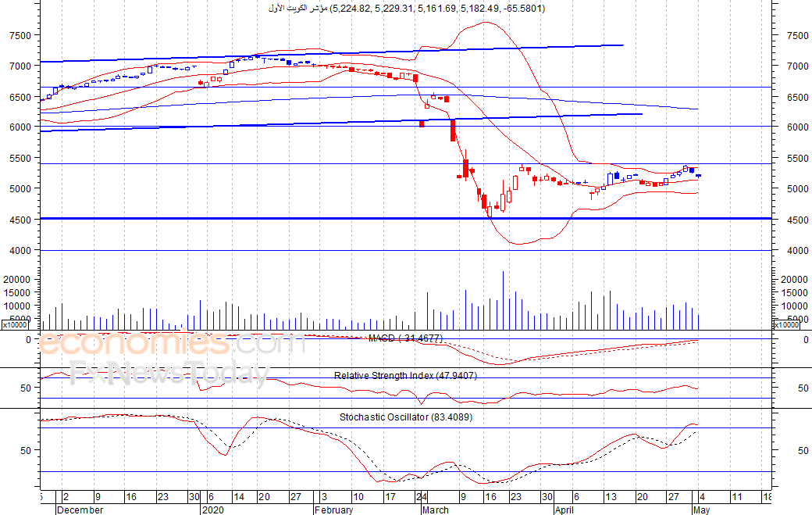812x515 pixels.
Task: Click 15000 on the left volume axis
Action: [17, 293]
